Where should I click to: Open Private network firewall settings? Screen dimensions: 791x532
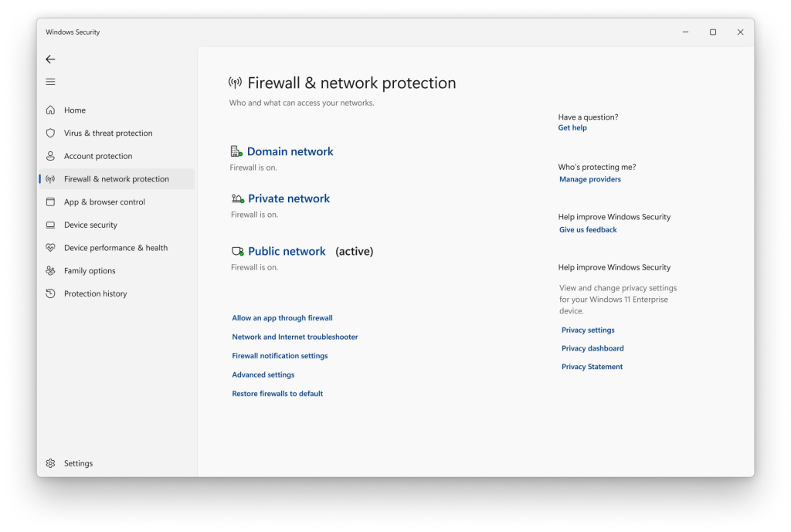point(289,199)
